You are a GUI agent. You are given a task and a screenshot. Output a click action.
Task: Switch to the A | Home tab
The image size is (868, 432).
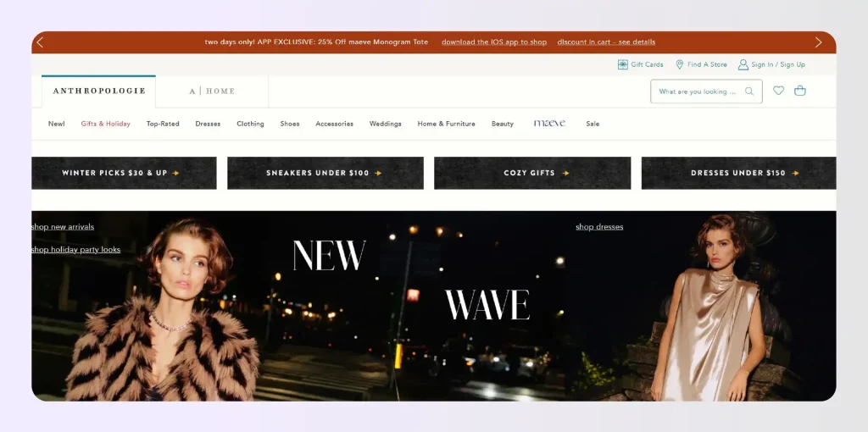click(212, 91)
